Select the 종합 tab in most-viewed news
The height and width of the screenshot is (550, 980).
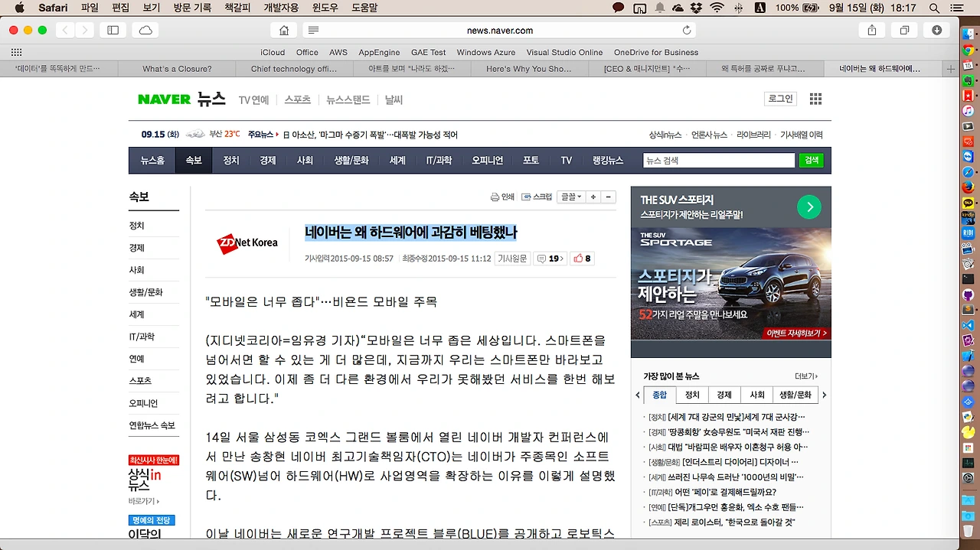[x=660, y=395]
